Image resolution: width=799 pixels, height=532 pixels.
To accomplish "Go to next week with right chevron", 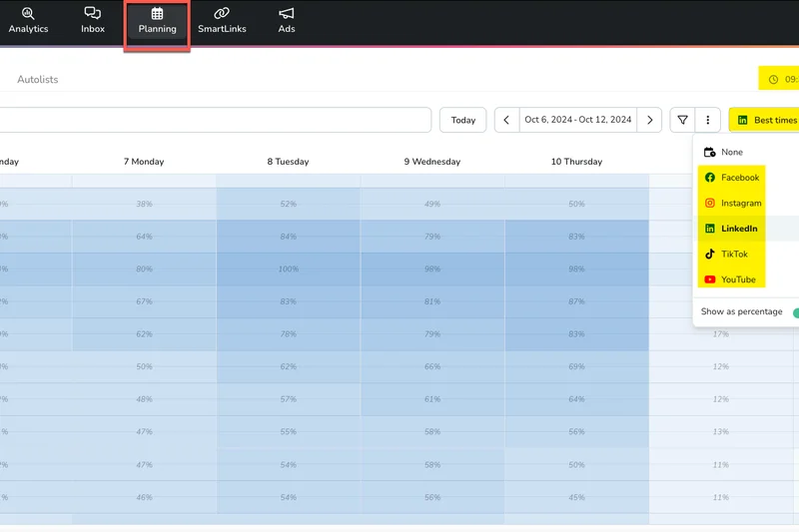I will click(649, 120).
